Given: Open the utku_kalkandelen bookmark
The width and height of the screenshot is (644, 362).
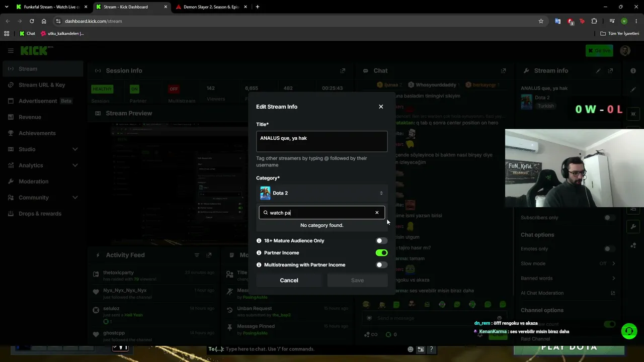Looking at the screenshot, I should [x=62, y=34].
